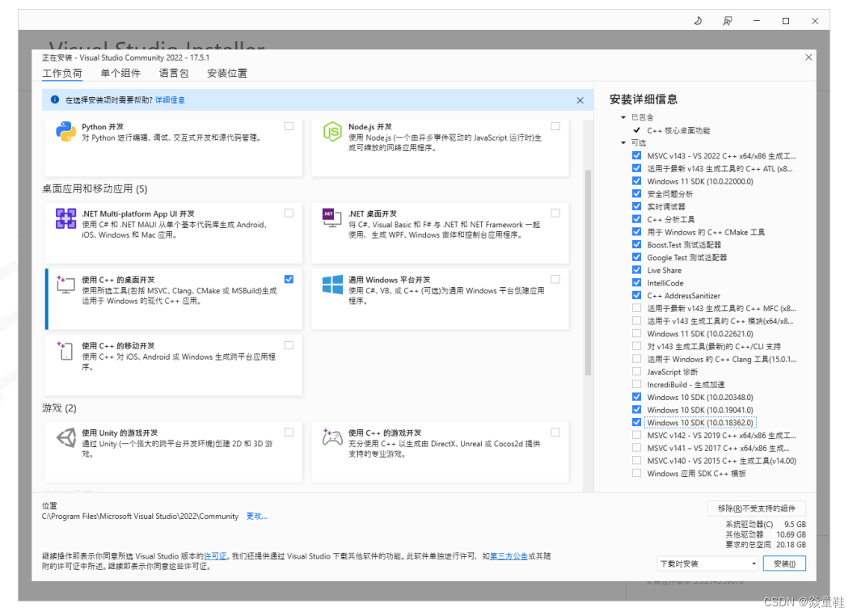Click the feedback icon in the title bar
The width and height of the screenshot is (857, 616).
tap(728, 21)
